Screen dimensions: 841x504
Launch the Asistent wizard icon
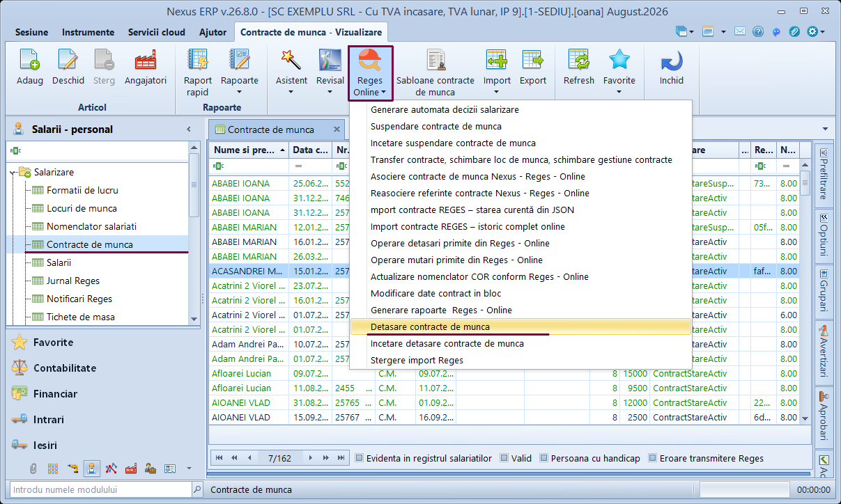pyautogui.click(x=291, y=61)
